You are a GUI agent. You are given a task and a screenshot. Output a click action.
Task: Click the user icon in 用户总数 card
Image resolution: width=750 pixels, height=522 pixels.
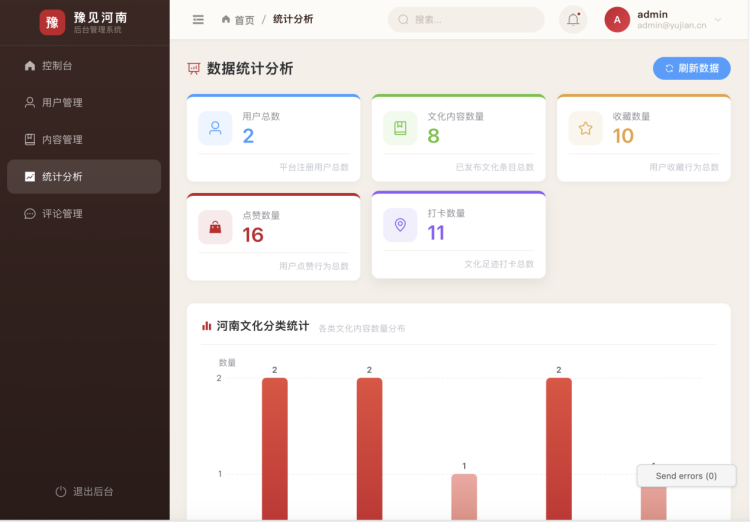point(215,128)
